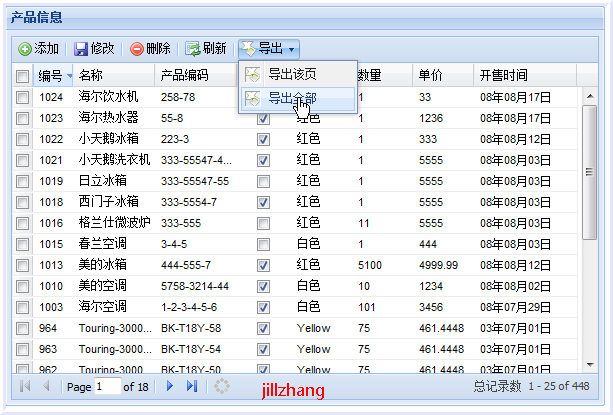Click the 添加 (Add) toolbar button
This screenshot has width=613, height=415.
(39, 48)
